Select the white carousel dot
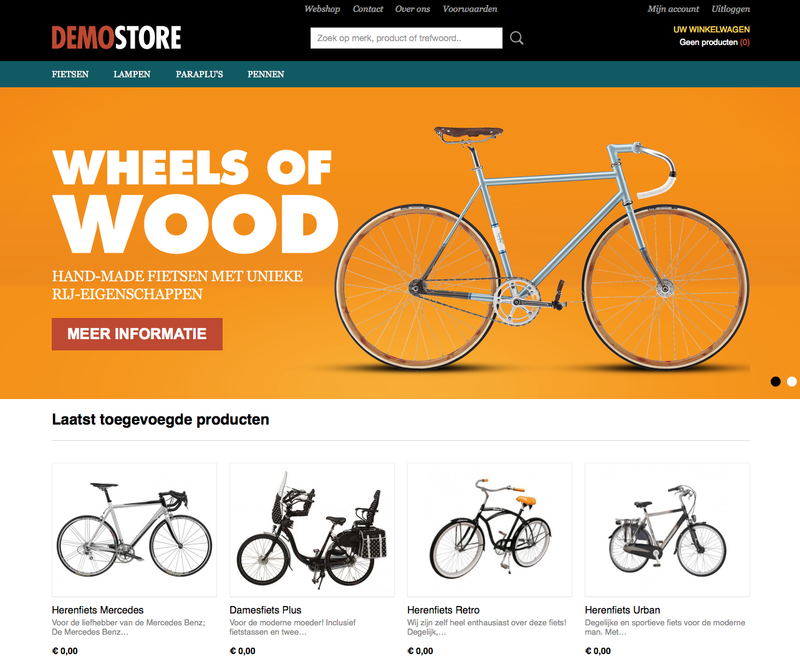Viewport: 800px width, 664px height. pyautogui.click(x=792, y=381)
